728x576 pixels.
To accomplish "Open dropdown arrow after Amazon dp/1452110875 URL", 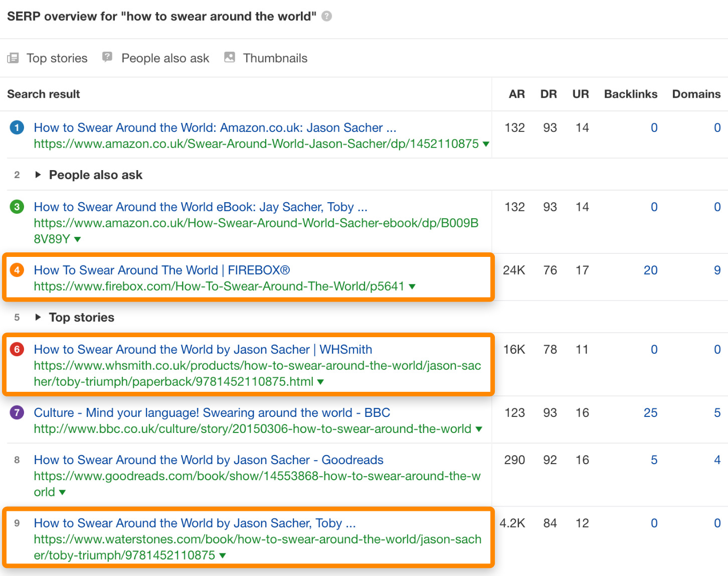I will click(x=486, y=144).
